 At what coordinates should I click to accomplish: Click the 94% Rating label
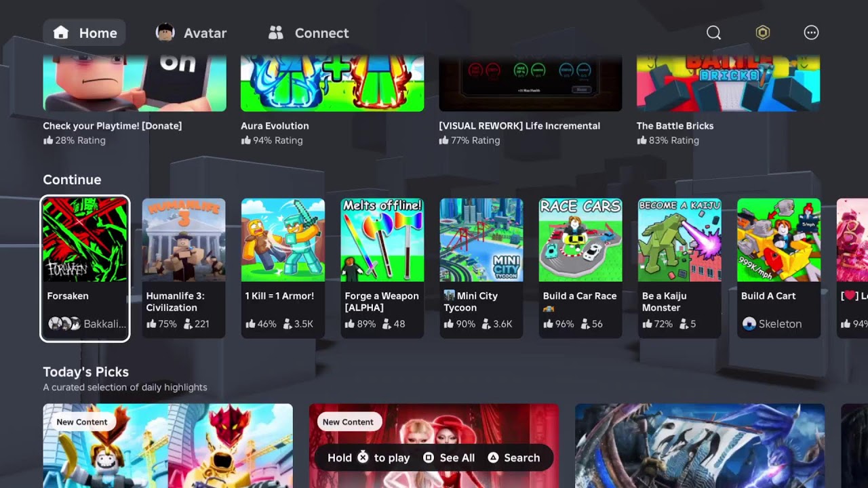272,140
